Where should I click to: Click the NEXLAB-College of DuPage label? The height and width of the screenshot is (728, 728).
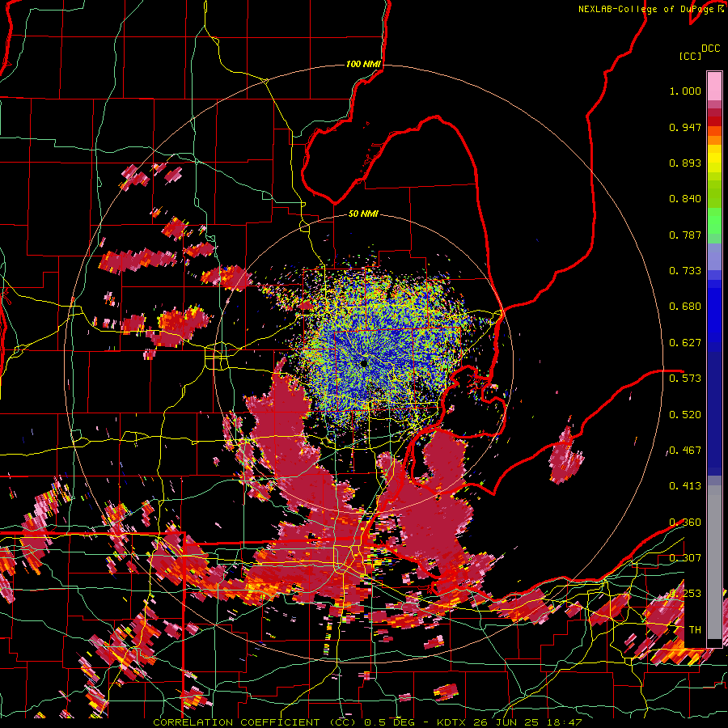[x=645, y=9]
